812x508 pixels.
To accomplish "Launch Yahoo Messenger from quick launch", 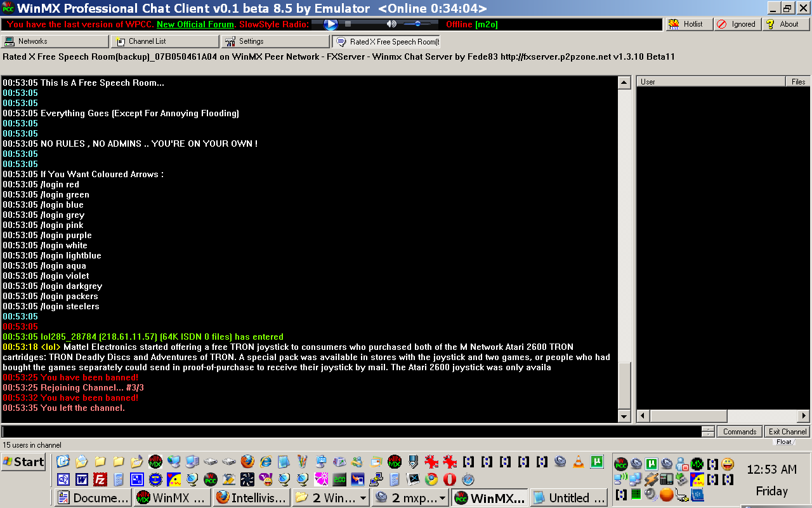I will click(266, 479).
